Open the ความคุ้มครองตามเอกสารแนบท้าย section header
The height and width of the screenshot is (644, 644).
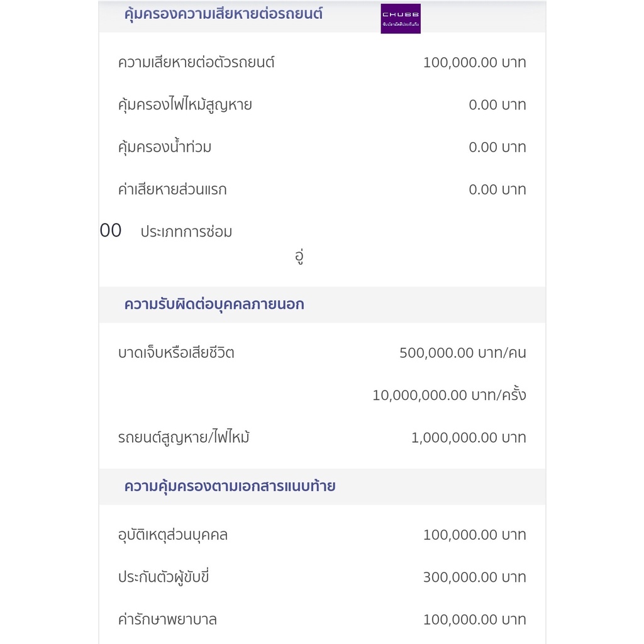click(x=230, y=486)
